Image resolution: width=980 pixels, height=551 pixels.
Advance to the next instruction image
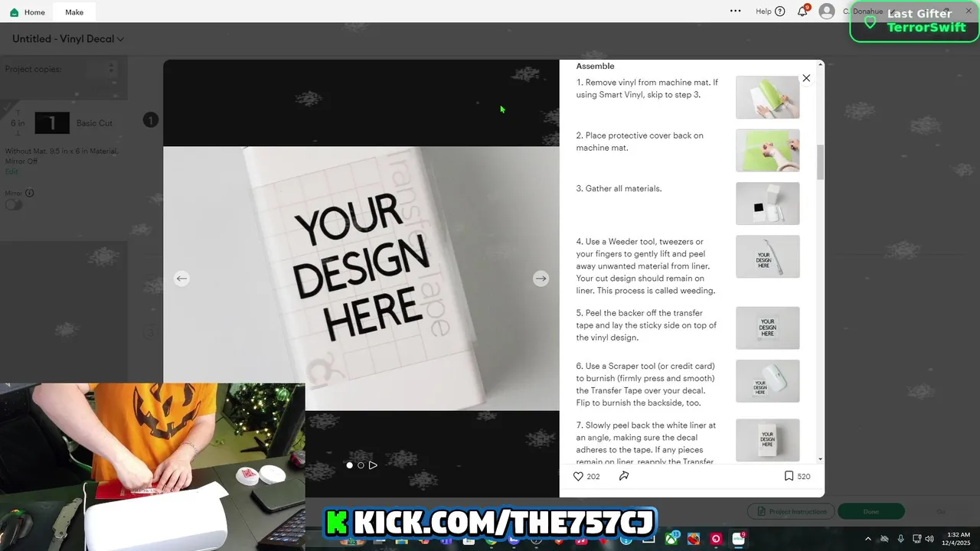[541, 279]
